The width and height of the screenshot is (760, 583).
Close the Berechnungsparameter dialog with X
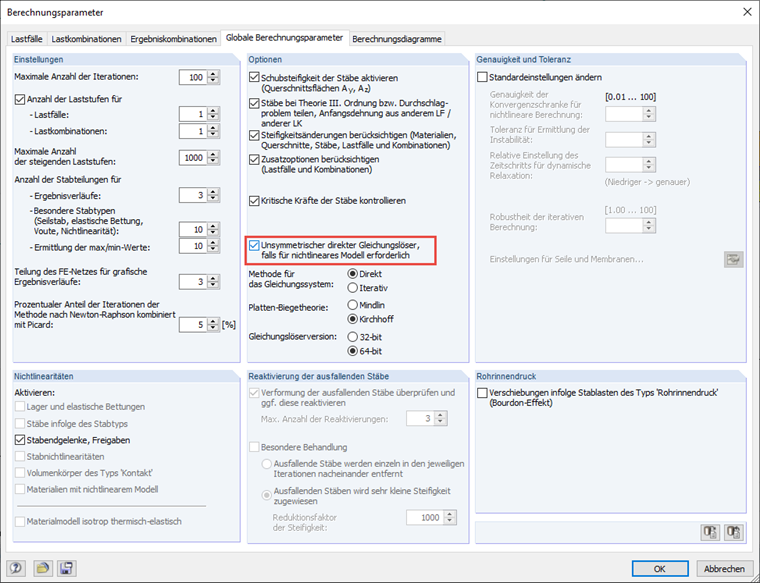click(x=747, y=12)
